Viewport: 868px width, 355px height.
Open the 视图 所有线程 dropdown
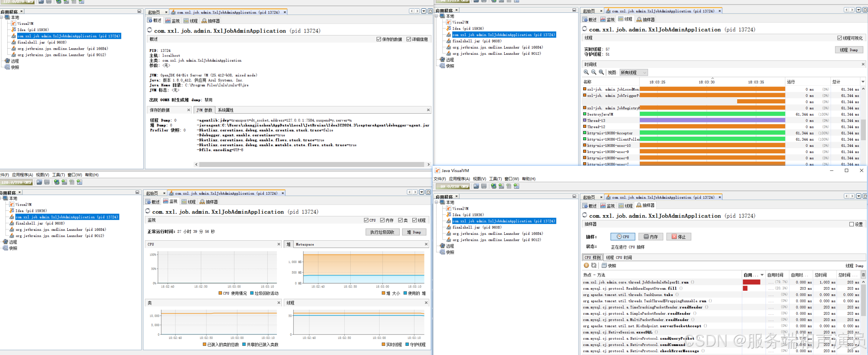click(x=634, y=72)
